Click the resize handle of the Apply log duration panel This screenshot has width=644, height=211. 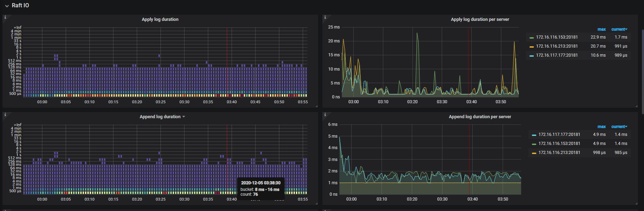(316, 106)
